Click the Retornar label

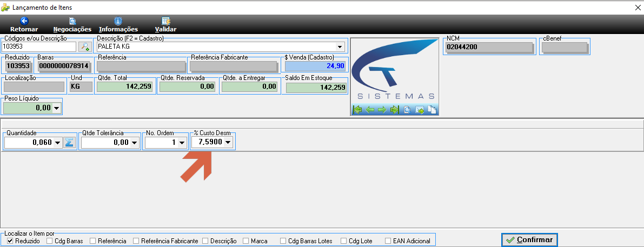(24, 30)
